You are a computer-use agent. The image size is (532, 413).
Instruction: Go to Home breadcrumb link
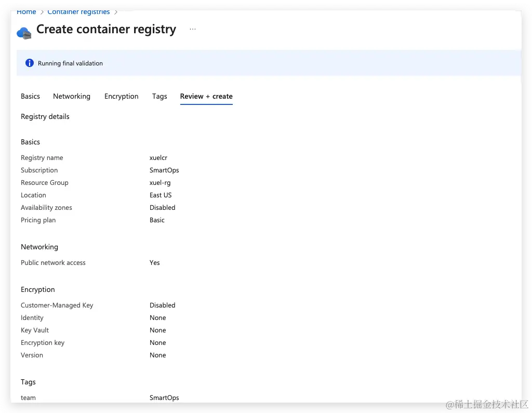coord(26,12)
